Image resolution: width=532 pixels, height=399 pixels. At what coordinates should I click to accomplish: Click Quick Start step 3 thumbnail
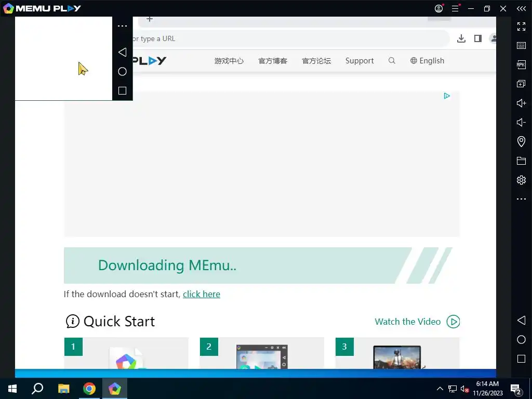(397, 353)
